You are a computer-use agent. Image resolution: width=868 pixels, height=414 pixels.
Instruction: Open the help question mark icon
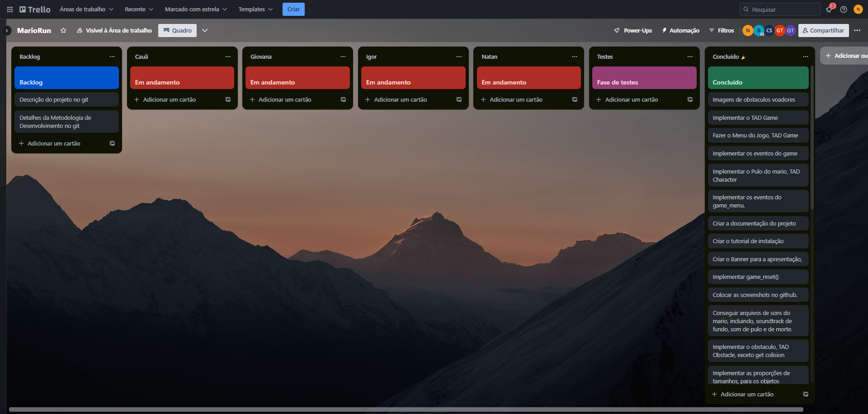pos(844,9)
